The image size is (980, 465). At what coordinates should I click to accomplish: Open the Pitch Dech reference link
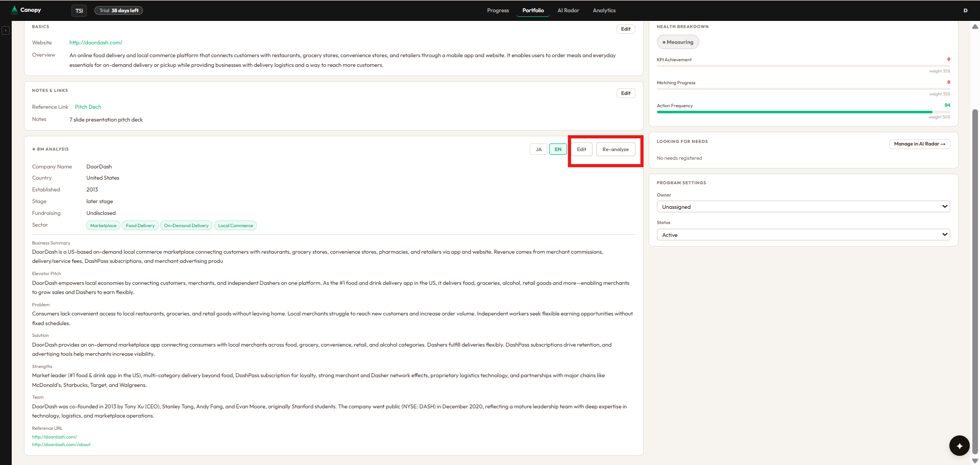88,107
